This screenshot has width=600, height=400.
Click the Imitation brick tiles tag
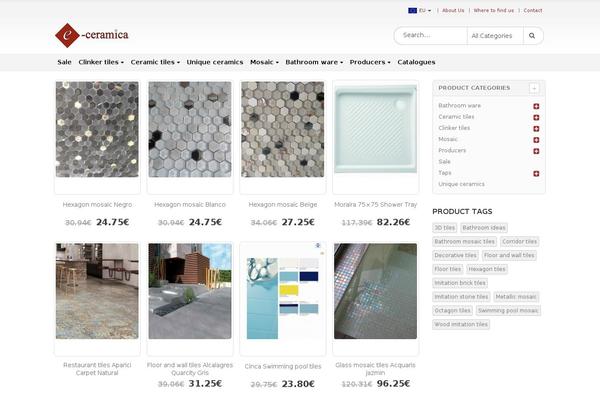pyautogui.click(x=460, y=283)
